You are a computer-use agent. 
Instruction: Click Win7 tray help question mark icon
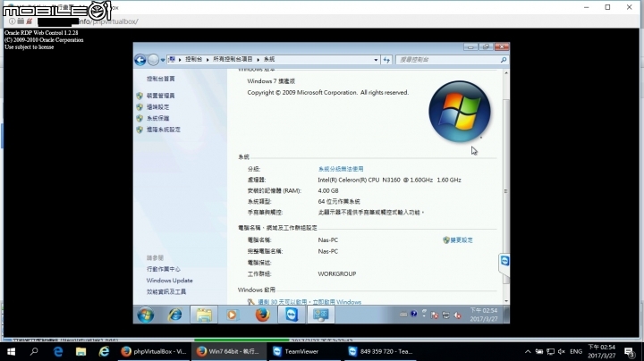[413, 315]
